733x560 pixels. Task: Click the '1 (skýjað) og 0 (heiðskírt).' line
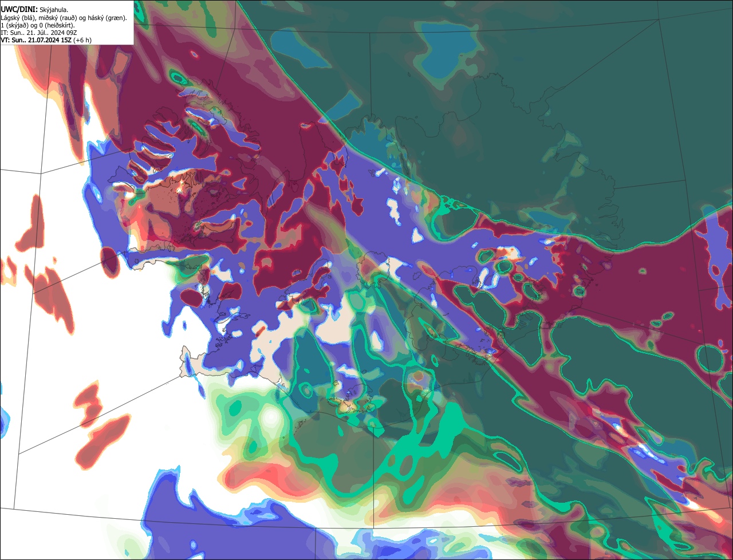[x=38, y=25]
